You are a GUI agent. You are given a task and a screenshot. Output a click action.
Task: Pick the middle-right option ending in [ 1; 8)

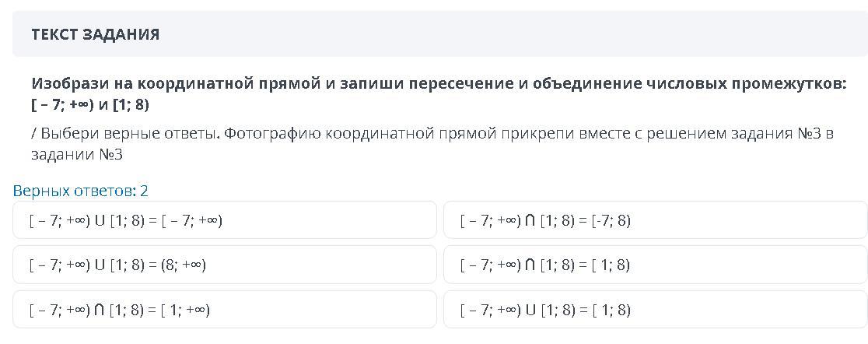(656, 265)
